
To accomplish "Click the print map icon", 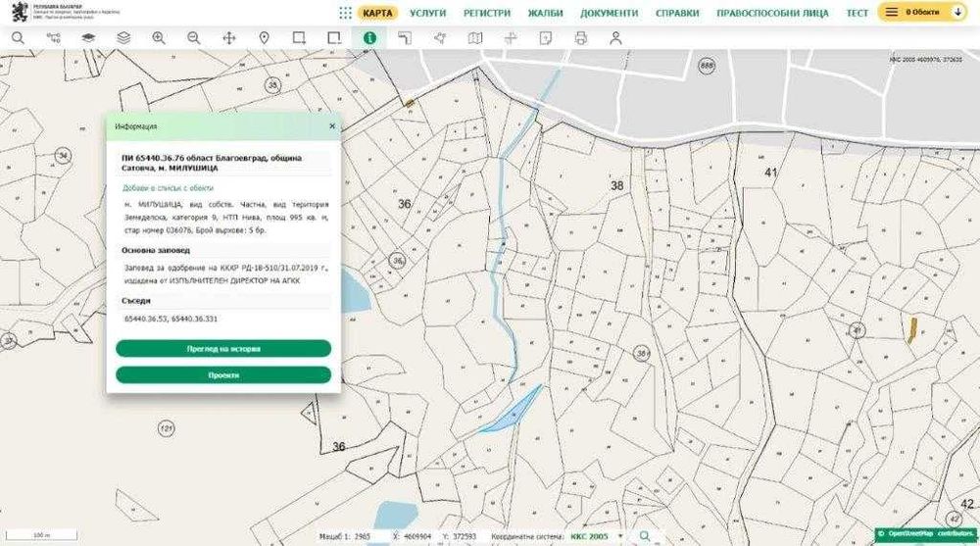I will point(580,38).
